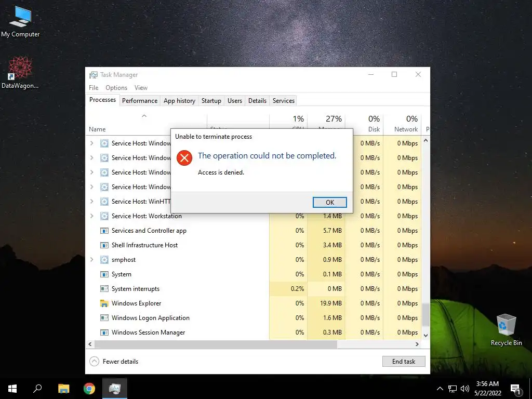532x399 pixels.
Task: Click the System process icon
Action: (x=104, y=274)
